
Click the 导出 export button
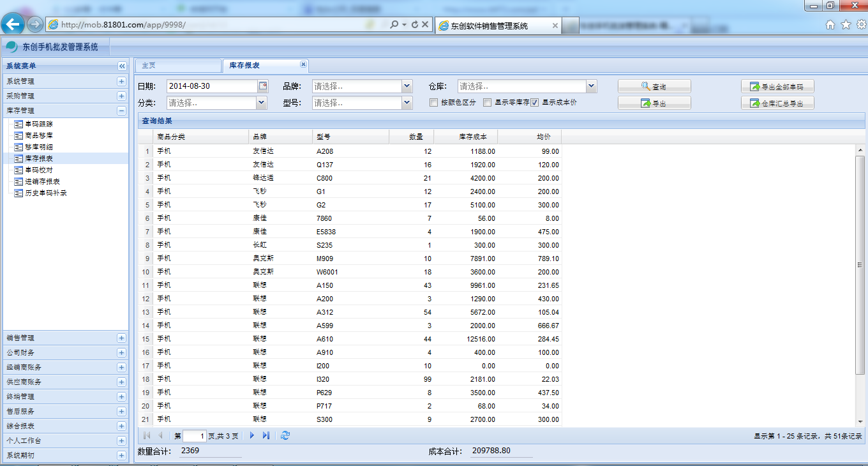coord(654,103)
